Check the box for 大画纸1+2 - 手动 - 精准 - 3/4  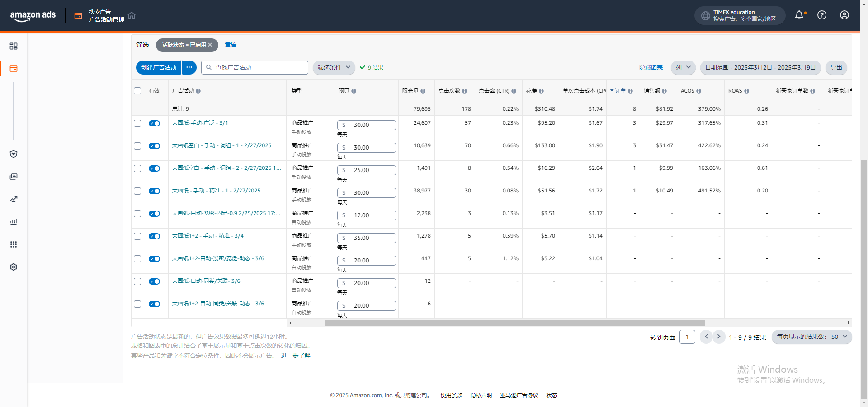(x=137, y=236)
